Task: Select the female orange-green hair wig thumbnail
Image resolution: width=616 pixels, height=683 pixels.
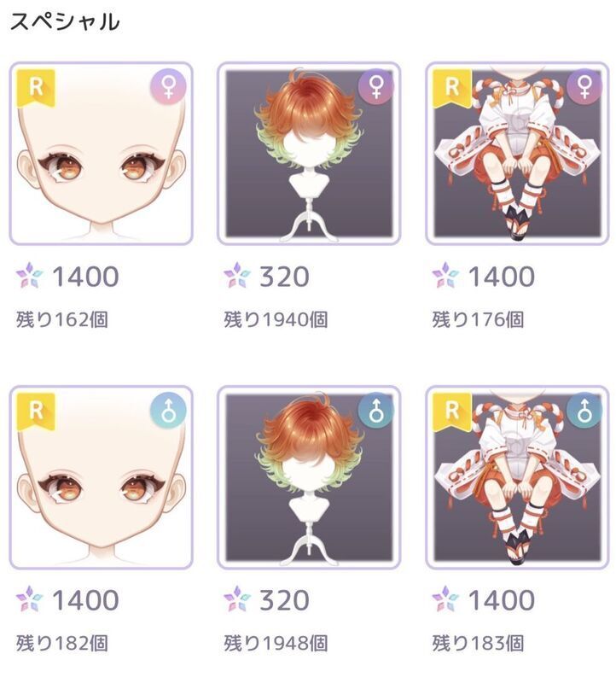Action: tap(309, 154)
